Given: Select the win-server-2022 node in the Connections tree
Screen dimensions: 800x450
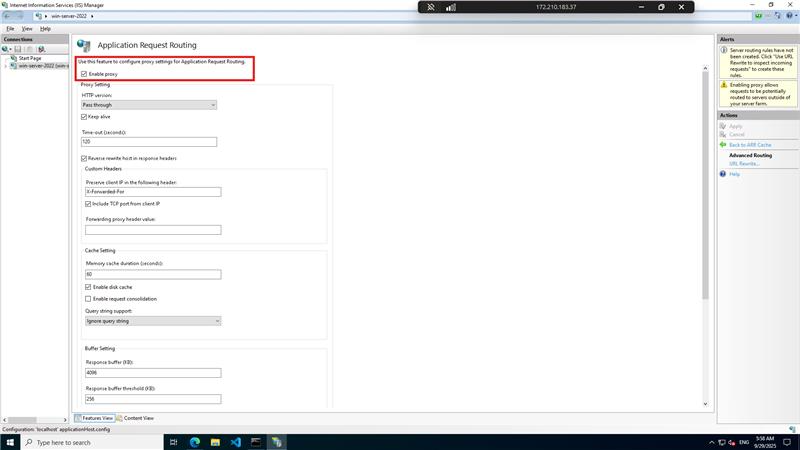Looking at the screenshot, I should 43,66.
